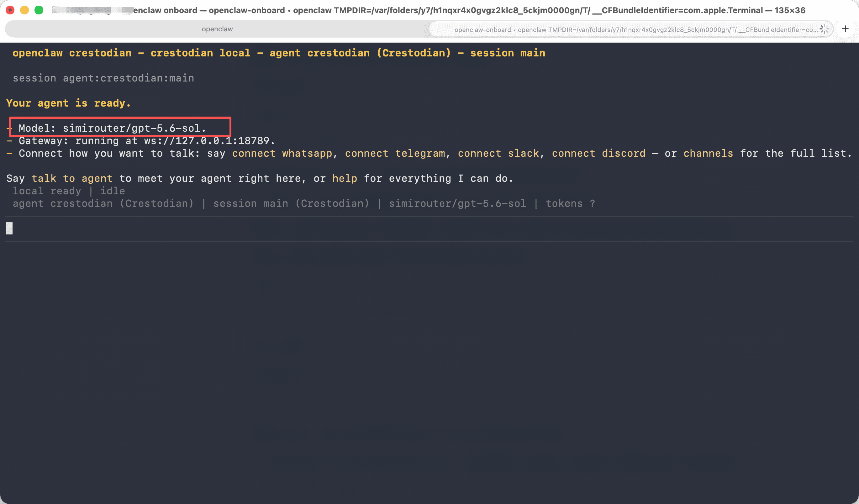Switch to the openclaw-onboard terminal tab
This screenshot has width=859, height=504.
click(x=631, y=29)
